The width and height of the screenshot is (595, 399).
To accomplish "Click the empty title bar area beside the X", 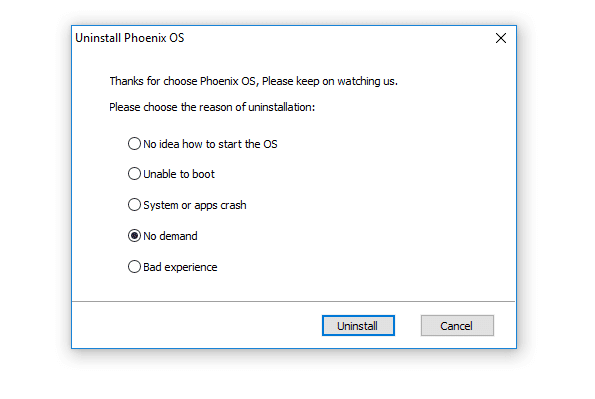I will click(x=338, y=38).
